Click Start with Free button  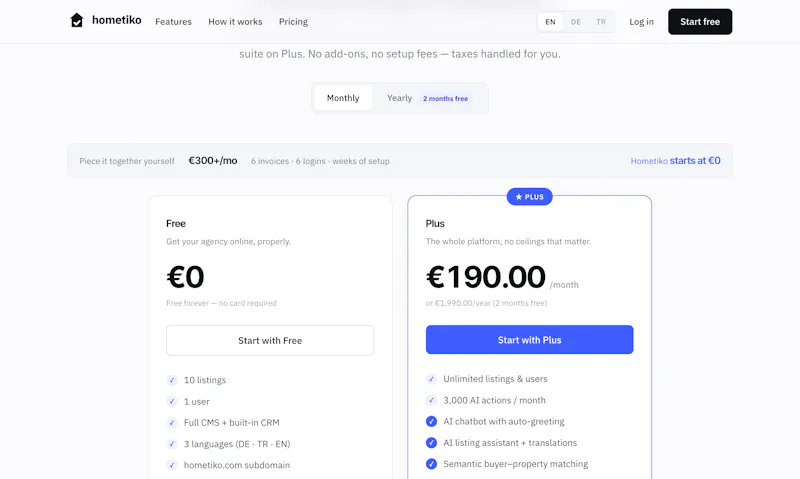click(270, 340)
